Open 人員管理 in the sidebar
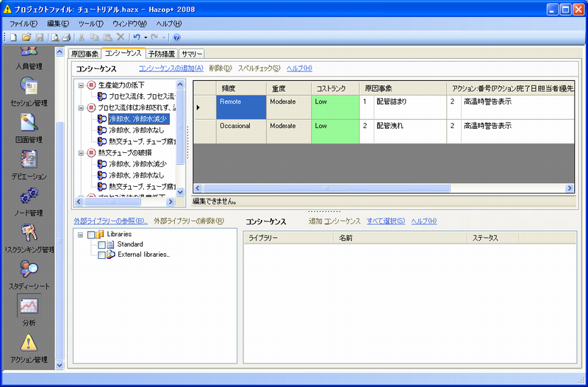 [x=29, y=59]
